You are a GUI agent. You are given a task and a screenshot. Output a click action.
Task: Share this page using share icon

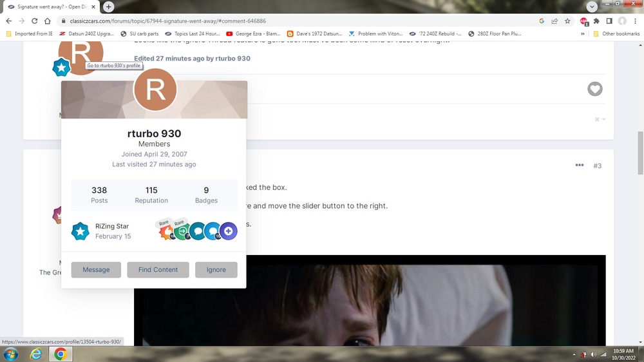click(x=554, y=21)
